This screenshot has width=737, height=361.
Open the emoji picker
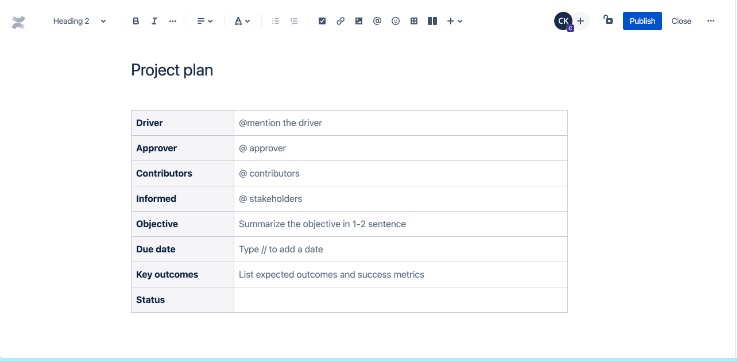pos(396,21)
